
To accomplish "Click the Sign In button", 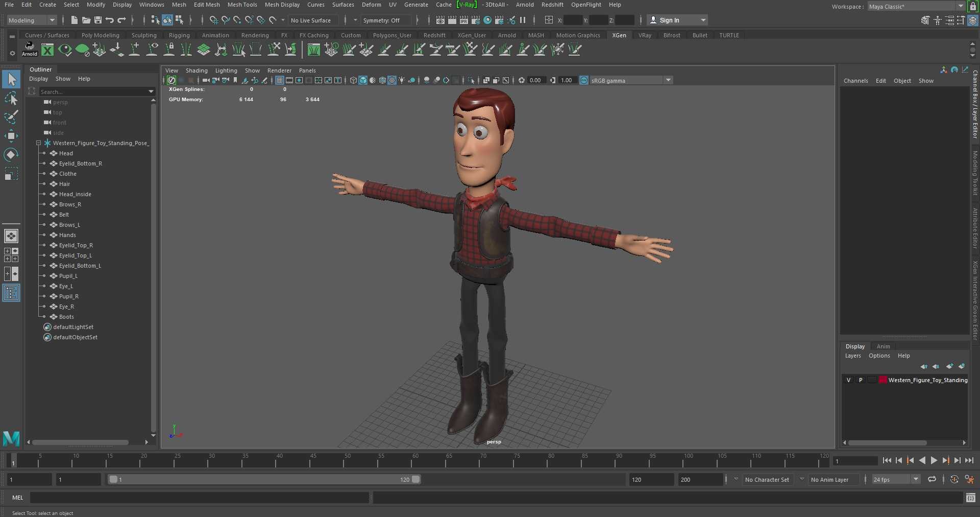I will 677,20.
